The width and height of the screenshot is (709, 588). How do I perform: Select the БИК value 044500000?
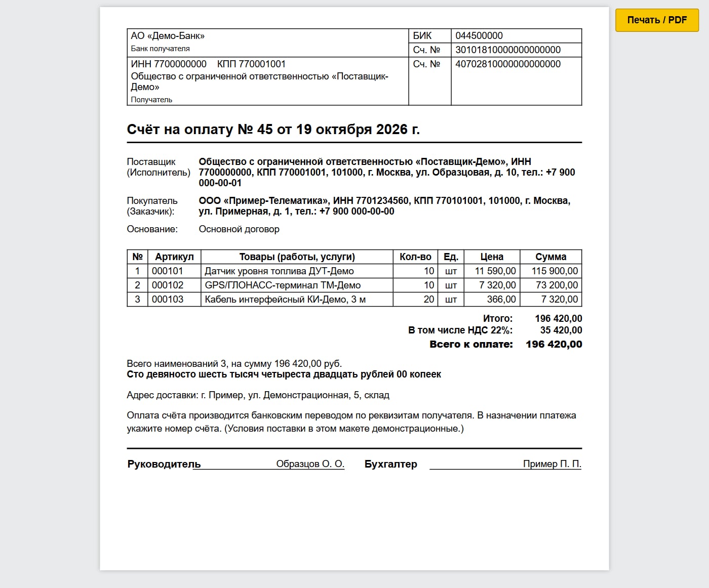479,36
